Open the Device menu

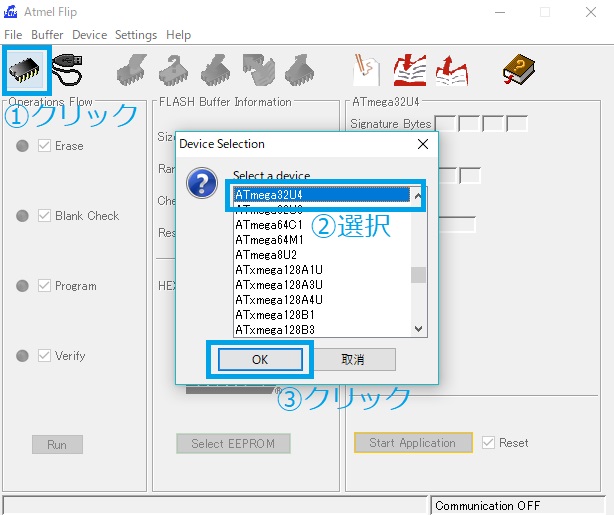(90, 35)
